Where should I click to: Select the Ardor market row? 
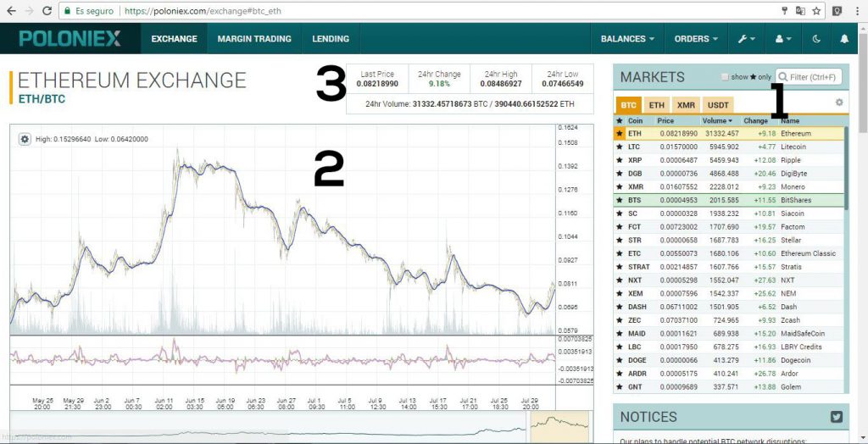click(x=730, y=374)
